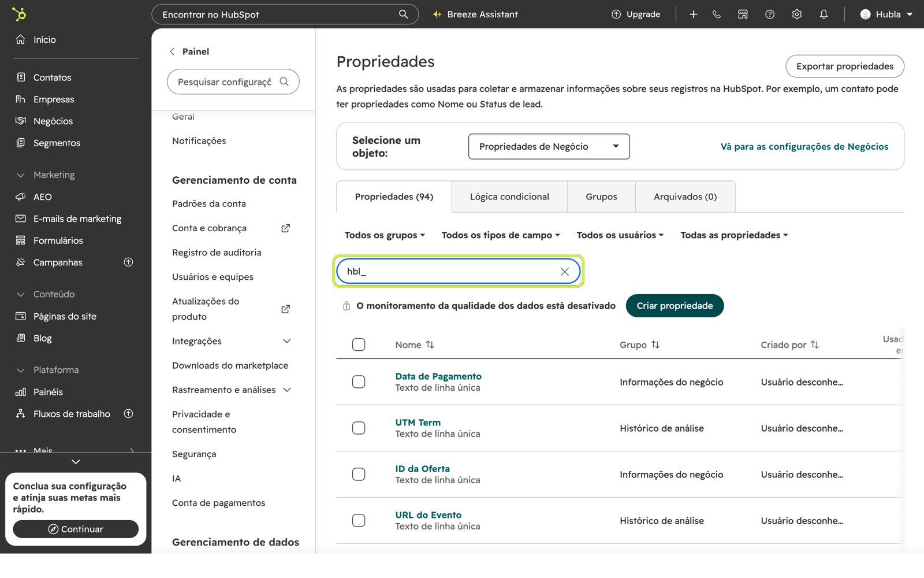The image size is (924, 578).
Task: Open Conta e cobrança external link icon
Action: [x=285, y=228]
